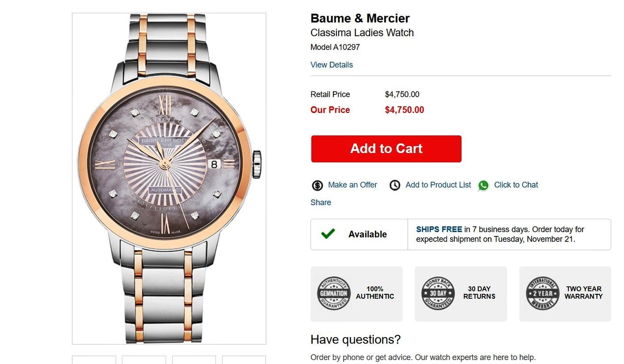Click the dollar-sign Make an Offer icon

tap(317, 185)
